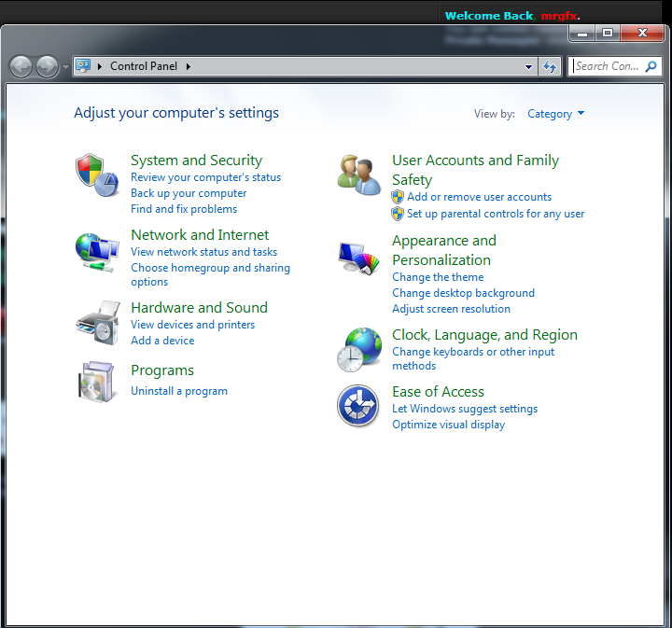Screen dimensions: 672x628
Task: Open Network and Internet category
Action: (x=200, y=235)
